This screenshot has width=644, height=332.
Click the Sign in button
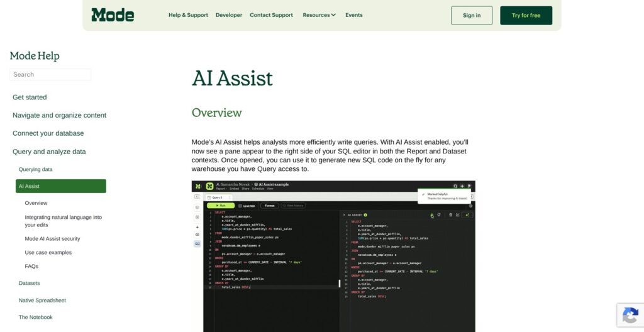pos(472,16)
